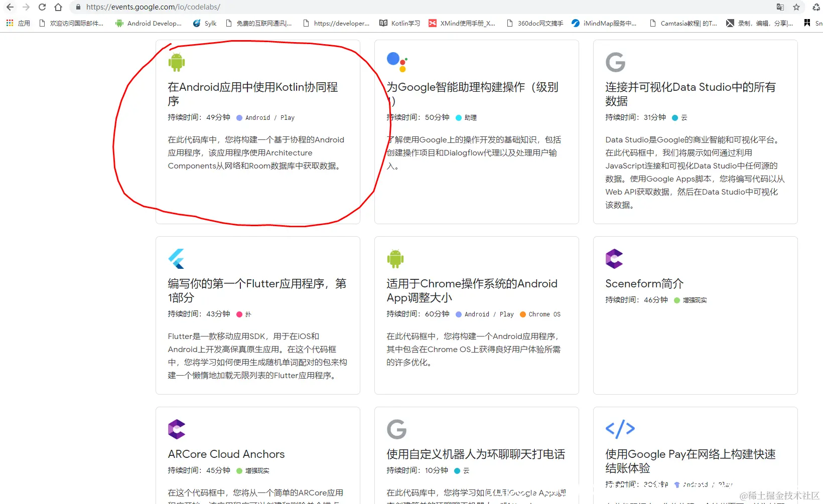
Task: Click the Android robot icon on Kotlin codelab card
Action: point(176,62)
